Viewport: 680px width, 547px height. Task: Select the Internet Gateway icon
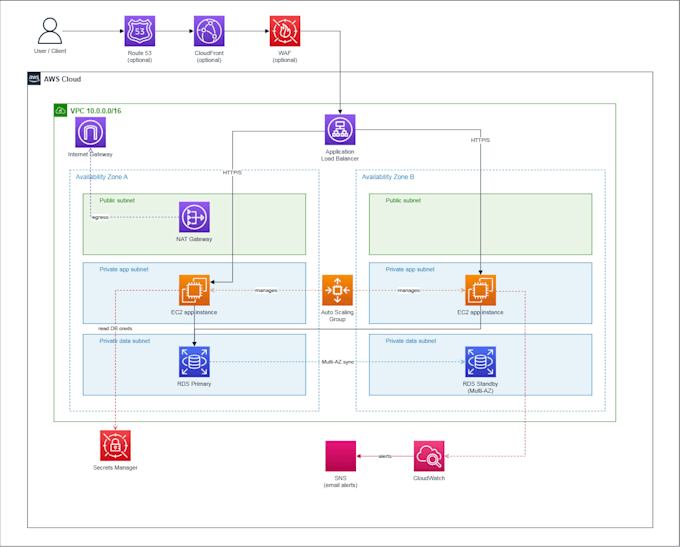click(90, 132)
